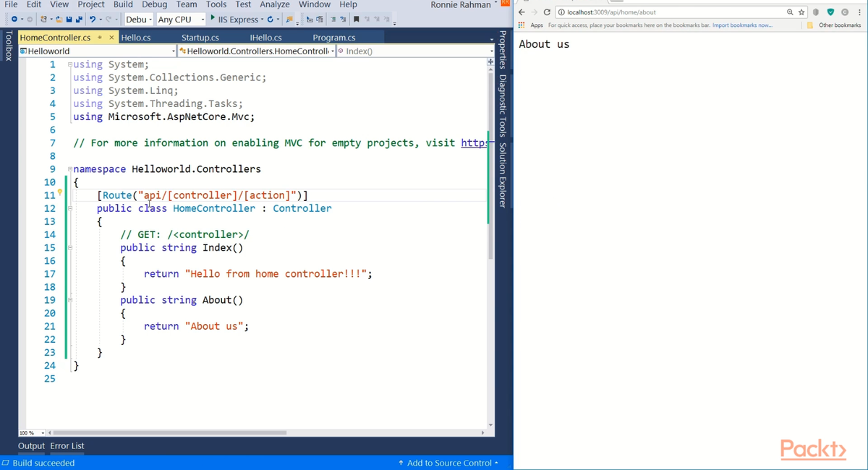Viewport: 868px width, 470px height.
Task: Click the Import bookmarks now link
Action: click(x=742, y=25)
